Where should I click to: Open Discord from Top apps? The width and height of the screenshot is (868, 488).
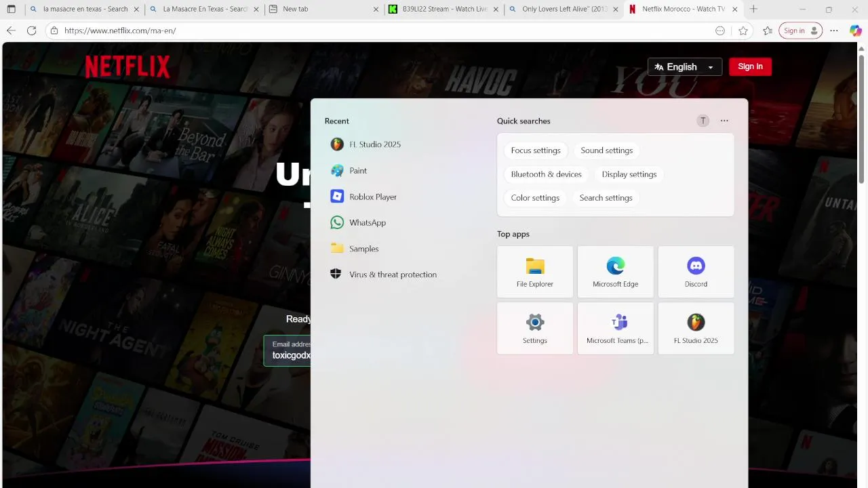pyautogui.click(x=696, y=272)
